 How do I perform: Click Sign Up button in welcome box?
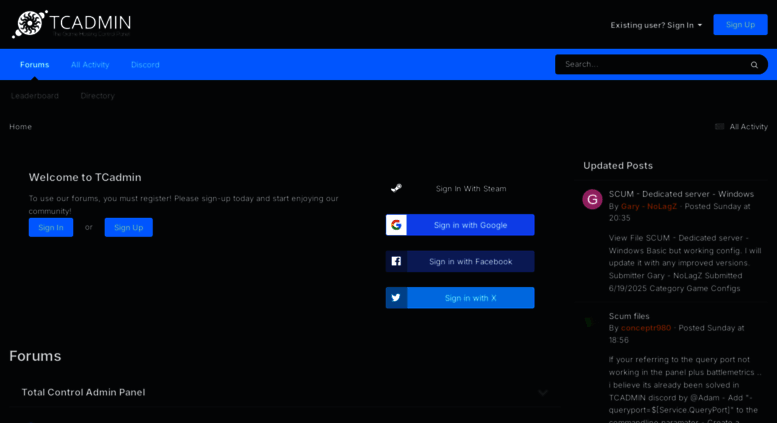click(x=129, y=227)
